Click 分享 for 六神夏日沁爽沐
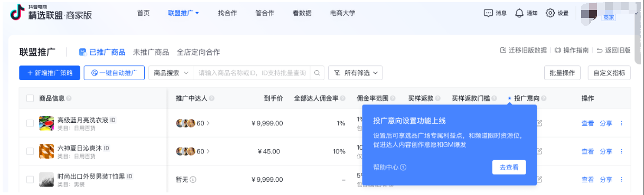The height and width of the screenshot is (195, 644). click(x=606, y=151)
